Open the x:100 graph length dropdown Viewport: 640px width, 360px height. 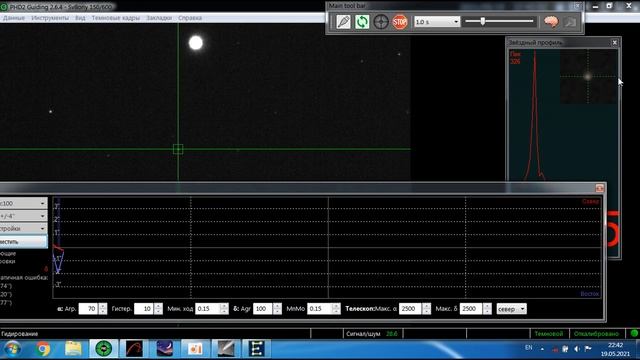[23, 203]
